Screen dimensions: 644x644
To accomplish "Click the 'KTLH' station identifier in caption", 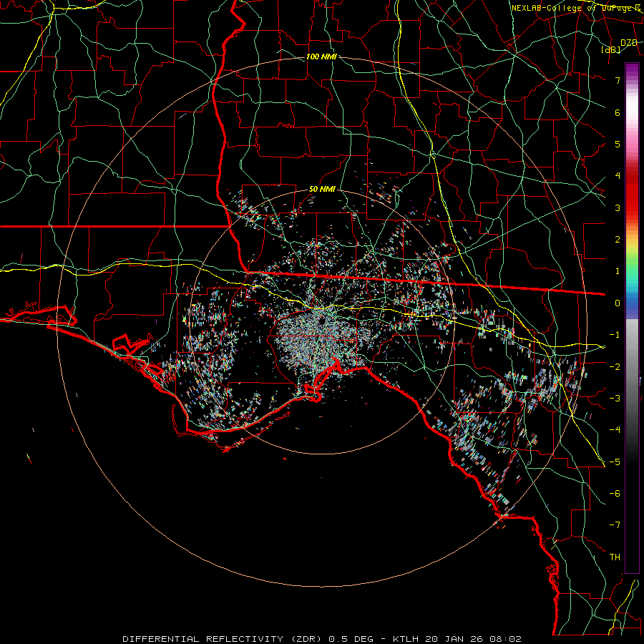I will point(406,639).
